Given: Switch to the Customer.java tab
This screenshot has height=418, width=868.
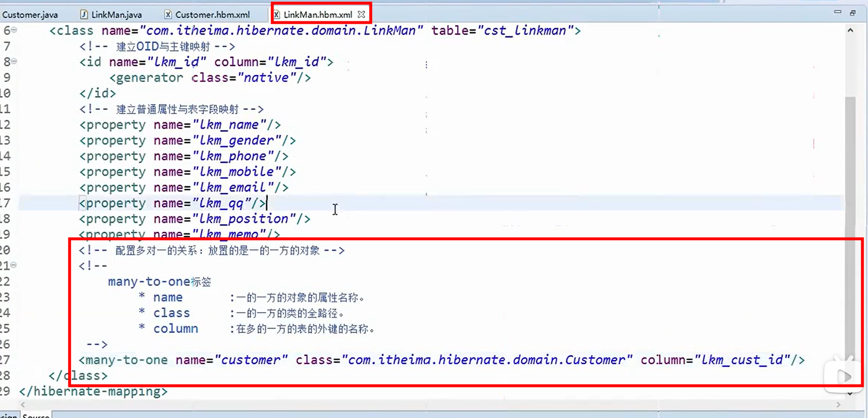Looking at the screenshot, I should point(29,15).
